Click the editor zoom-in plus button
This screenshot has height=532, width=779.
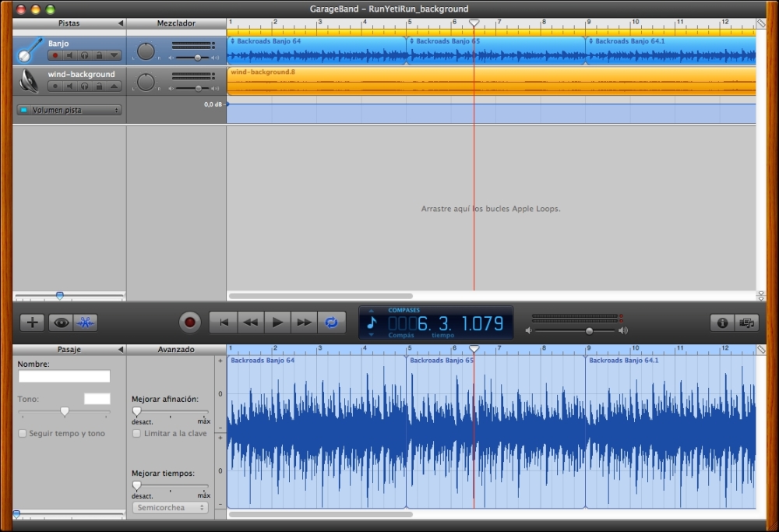(x=220, y=361)
